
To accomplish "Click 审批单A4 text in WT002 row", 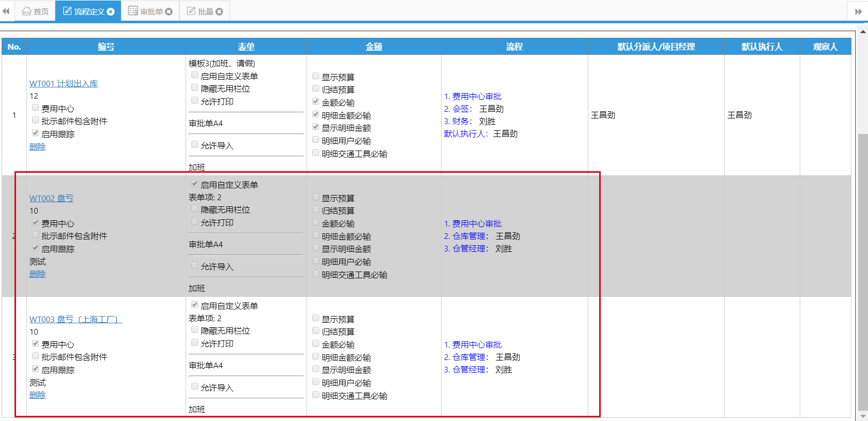I will (x=206, y=244).
